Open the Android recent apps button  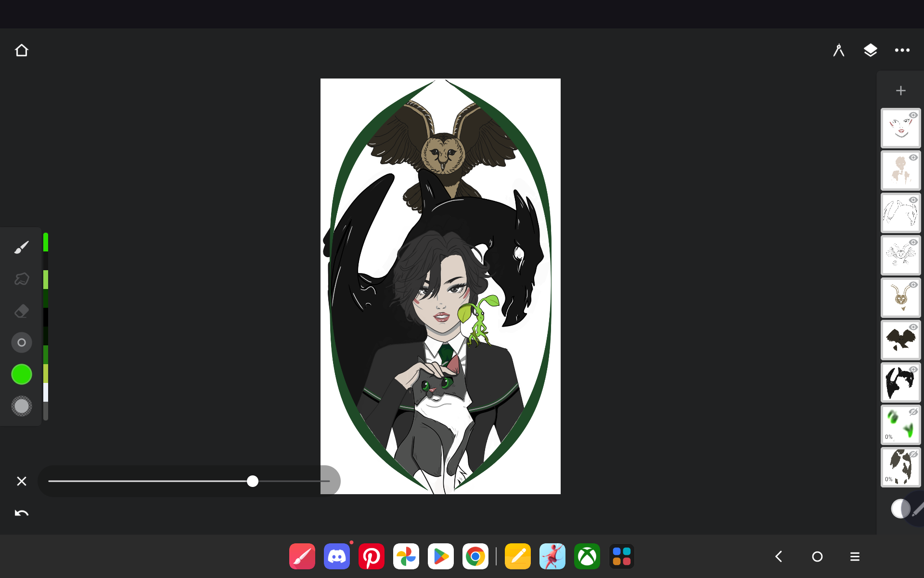coord(855,556)
